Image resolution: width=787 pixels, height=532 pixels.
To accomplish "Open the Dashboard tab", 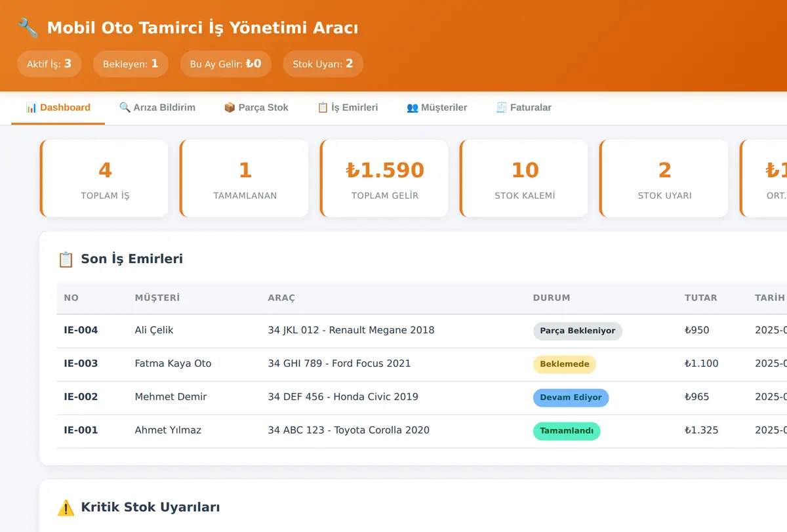I will tap(58, 108).
